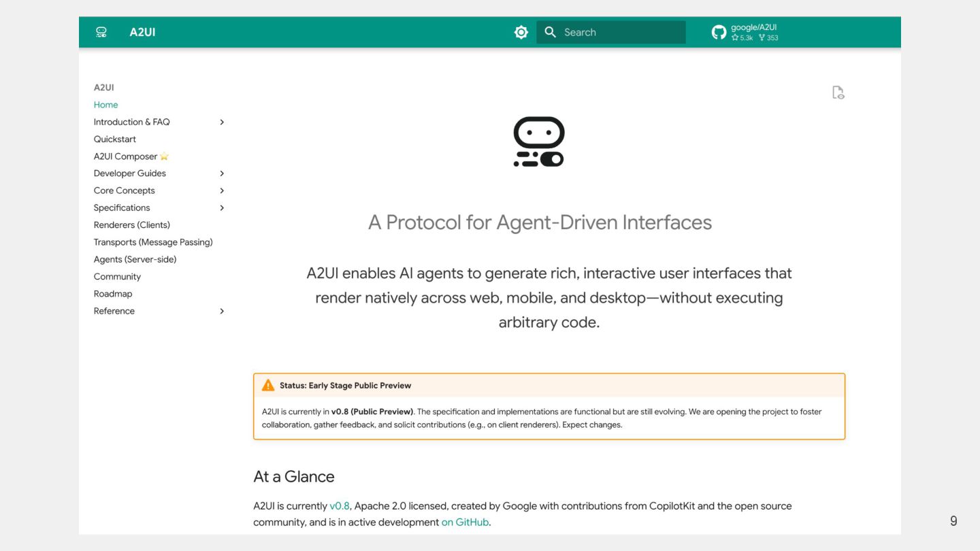The width and height of the screenshot is (980, 551).
Task: Click the view-source page icon
Action: 838,93
